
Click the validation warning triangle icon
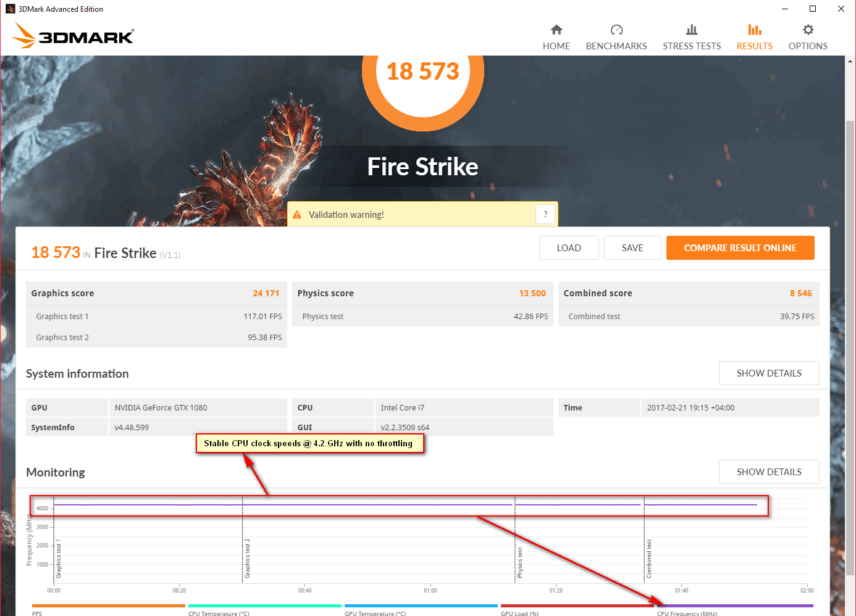297,215
